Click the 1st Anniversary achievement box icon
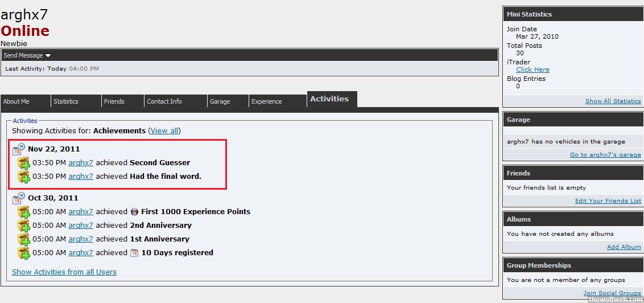 23,239
